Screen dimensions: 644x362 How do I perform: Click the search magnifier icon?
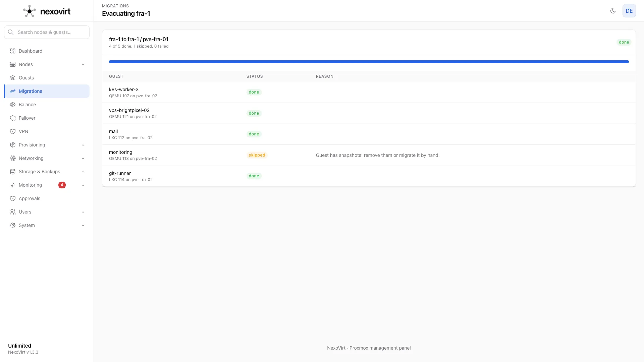click(11, 32)
